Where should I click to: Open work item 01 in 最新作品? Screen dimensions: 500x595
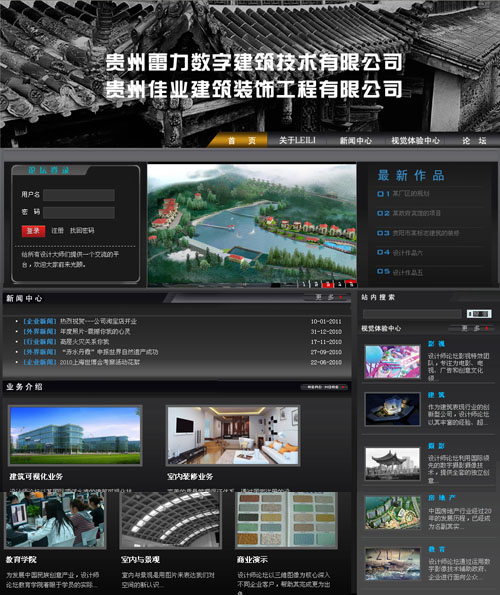click(x=403, y=194)
